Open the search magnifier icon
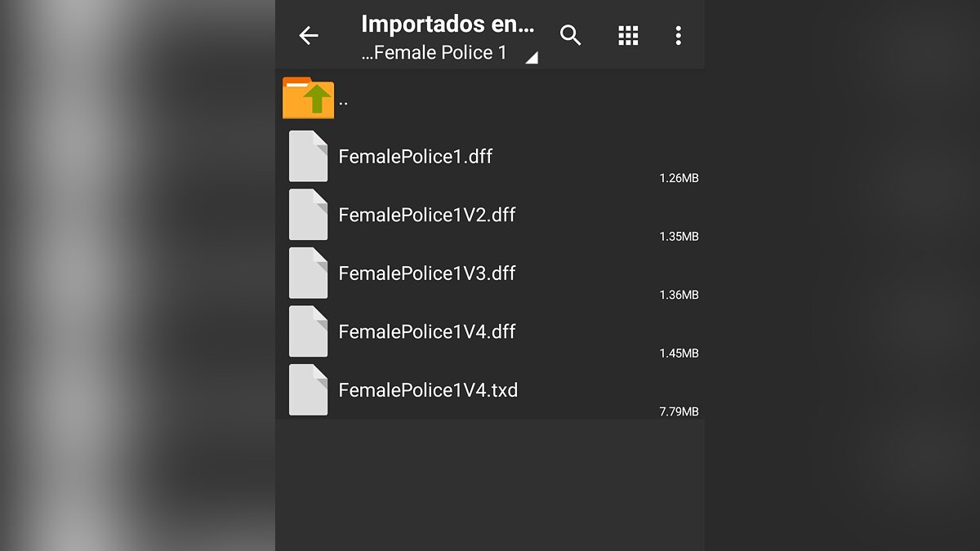Viewport: 980px width, 551px height. click(x=571, y=35)
